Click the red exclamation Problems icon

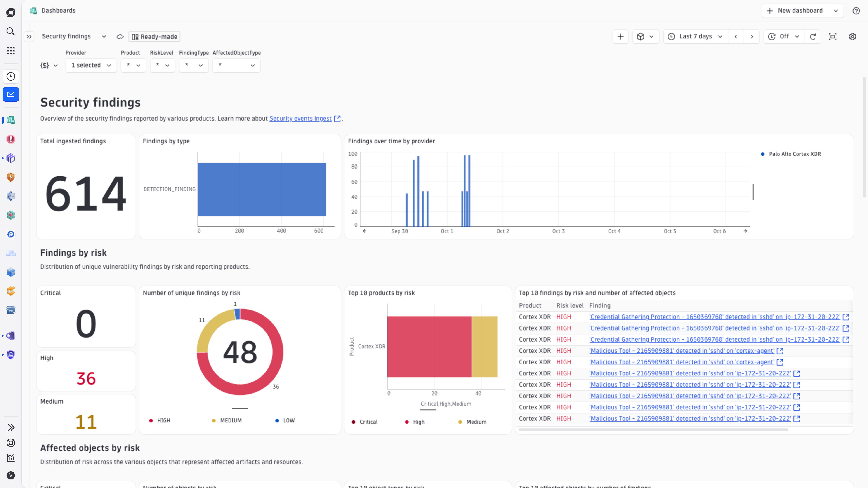click(11, 139)
